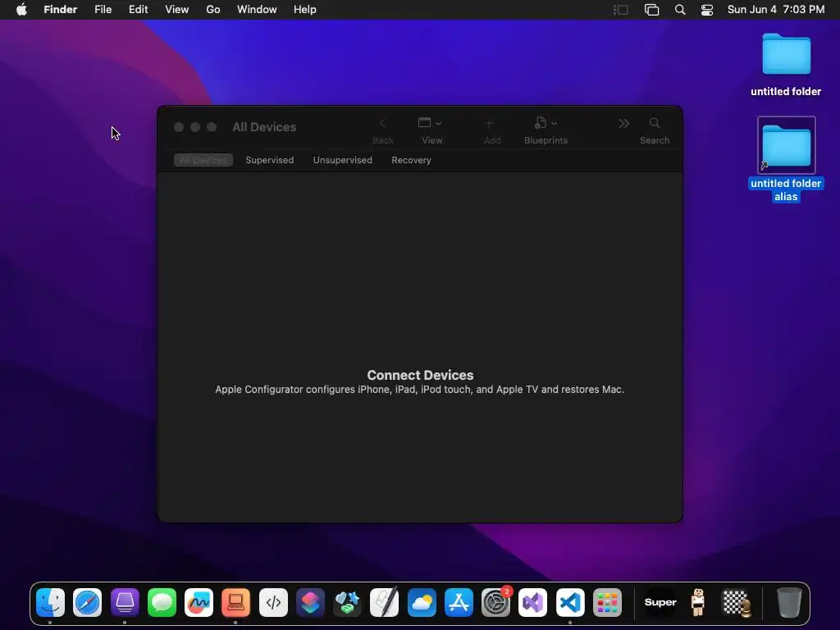
Task: Open Control Center in menu bar
Action: coord(707,10)
